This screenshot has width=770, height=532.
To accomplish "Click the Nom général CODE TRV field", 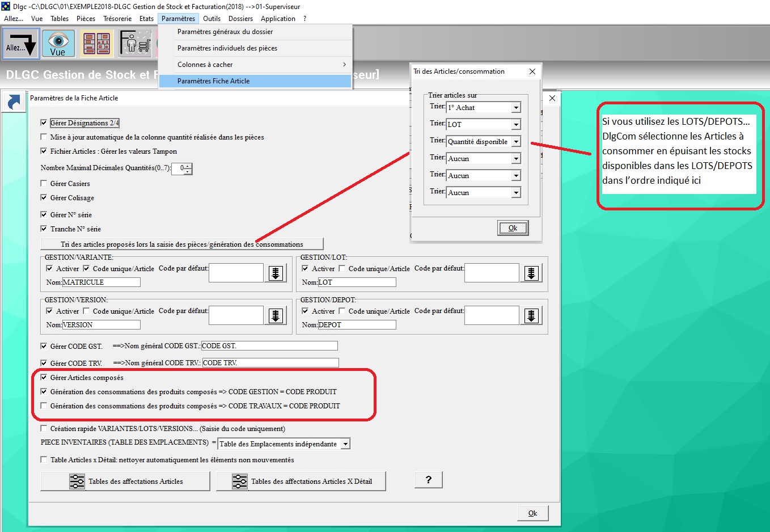I will pyautogui.click(x=270, y=362).
